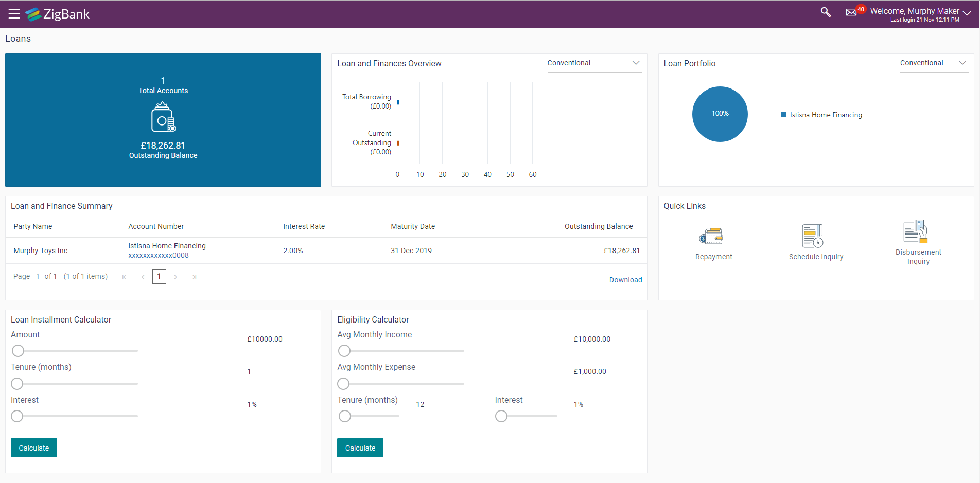980x483 pixels.
Task: Click the Total Accounts summary card
Action: pyautogui.click(x=163, y=120)
